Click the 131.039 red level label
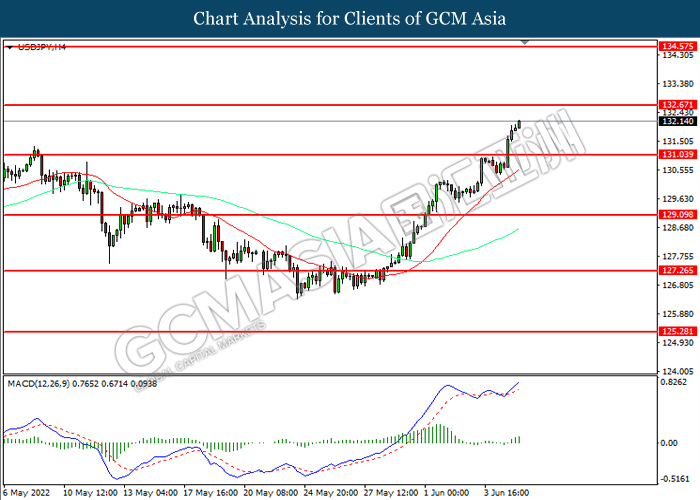The height and width of the screenshot is (500, 700). click(677, 154)
